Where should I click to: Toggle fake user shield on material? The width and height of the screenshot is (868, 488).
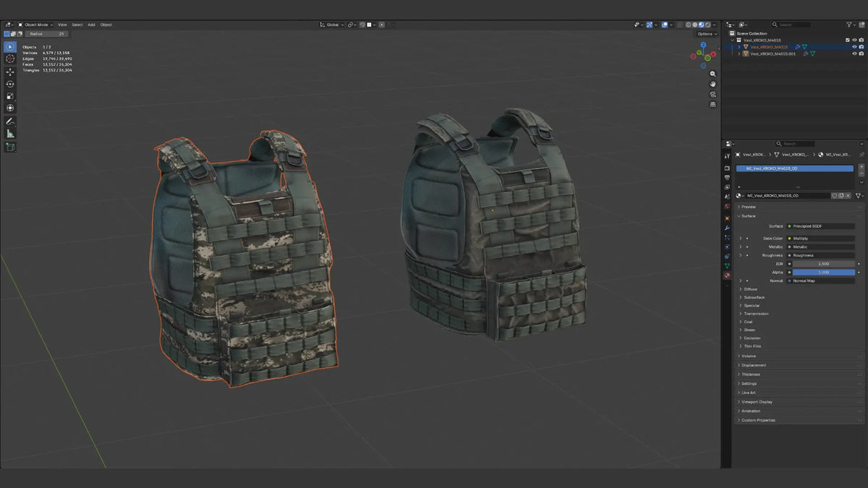pos(834,196)
